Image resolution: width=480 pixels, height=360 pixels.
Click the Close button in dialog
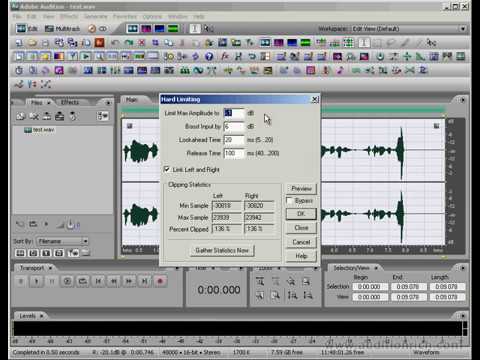click(x=301, y=228)
